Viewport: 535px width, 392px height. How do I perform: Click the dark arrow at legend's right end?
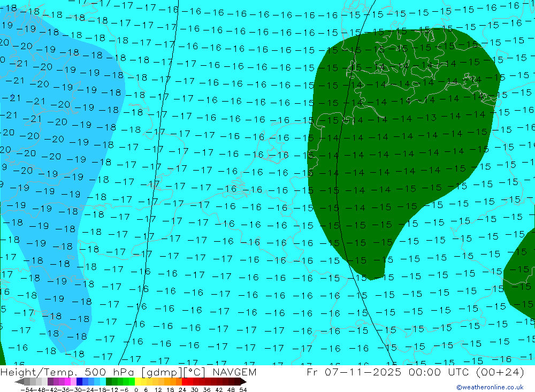point(243,381)
